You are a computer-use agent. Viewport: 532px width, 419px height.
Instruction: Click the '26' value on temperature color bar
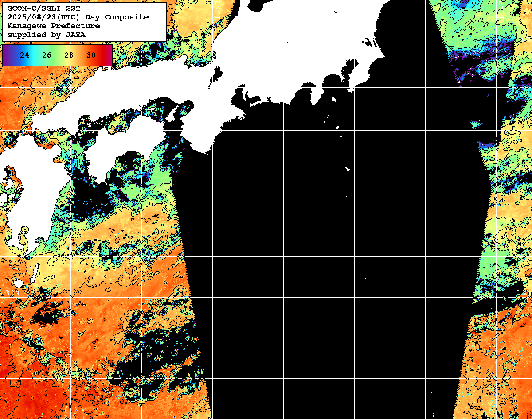[47, 55]
